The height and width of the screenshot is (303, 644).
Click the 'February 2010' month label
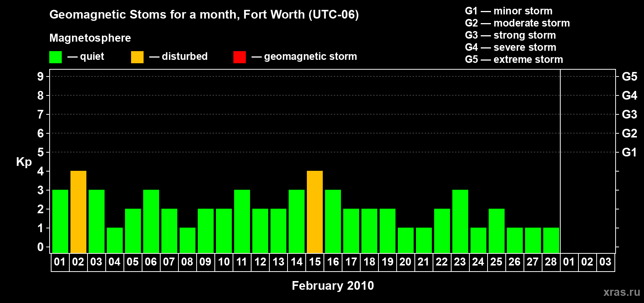(x=333, y=286)
